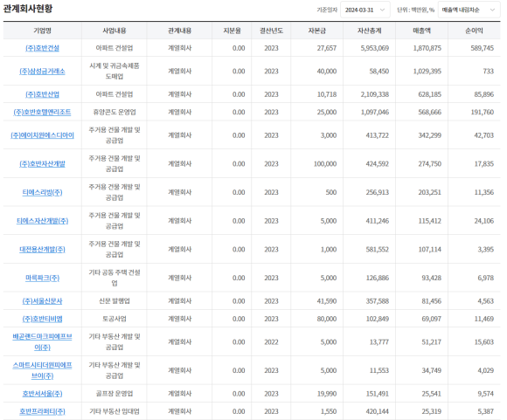507x420 pixels.
Task: Select sales value 1,870,875
Action: (x=427, y=48)
